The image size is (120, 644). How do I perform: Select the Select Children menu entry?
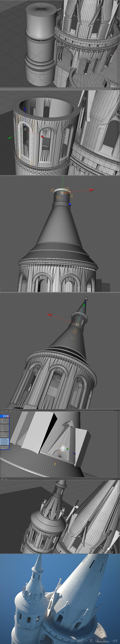tap(4, 437)
